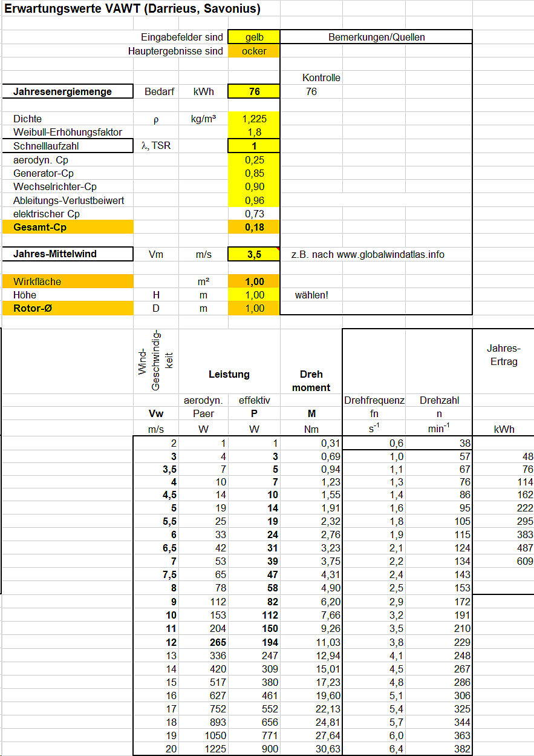
Task: Select the Jahres-Mittelwind input cell
Action: [254, 255]
